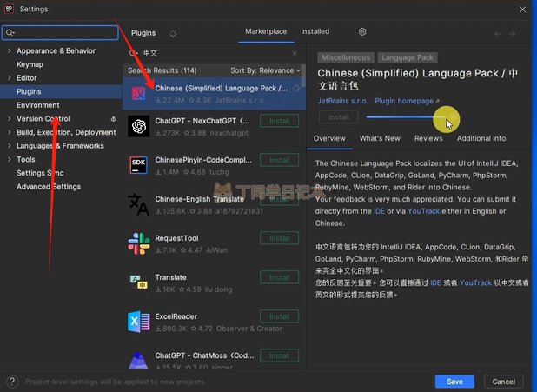Install the Translate plugin

click(279, 278)
